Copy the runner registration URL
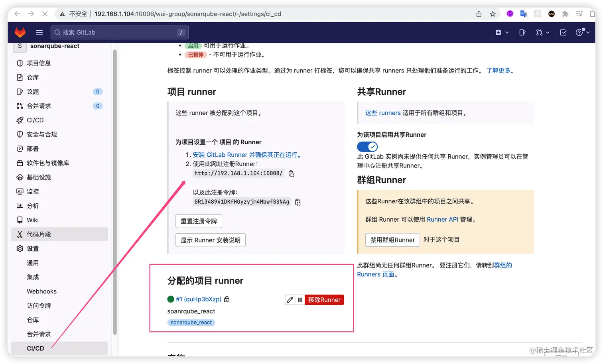The height and width of the screenshot is (364, 603). pos(291,173)
